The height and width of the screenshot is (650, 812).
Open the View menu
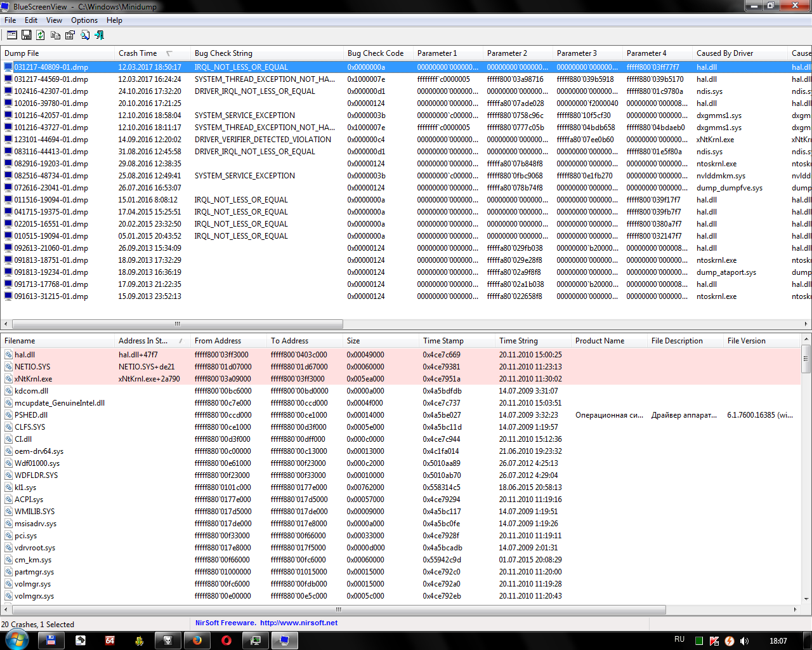55,20
